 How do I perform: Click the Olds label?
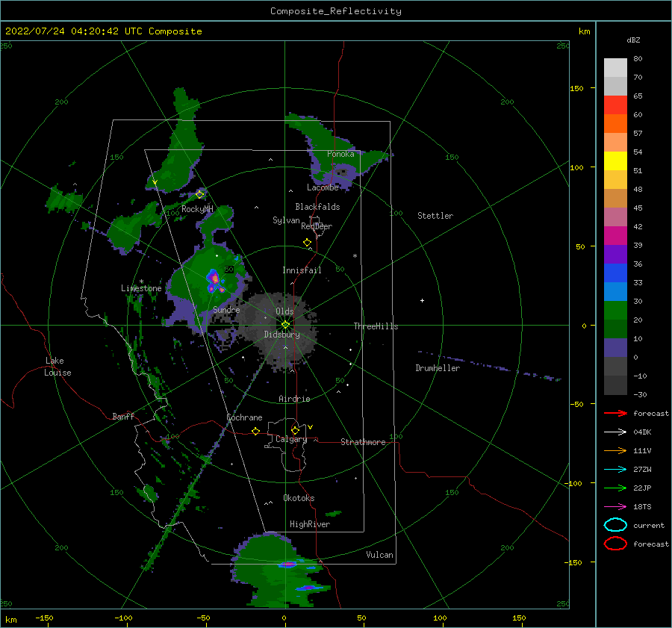tap(284, 311)
